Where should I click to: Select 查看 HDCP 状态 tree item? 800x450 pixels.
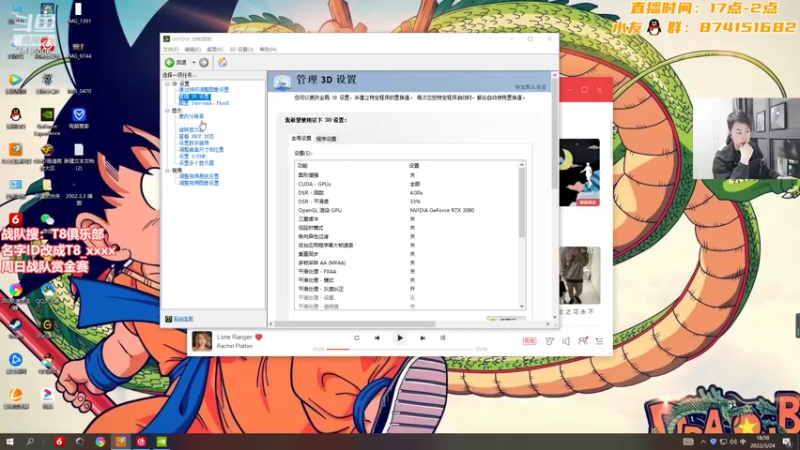196,136
